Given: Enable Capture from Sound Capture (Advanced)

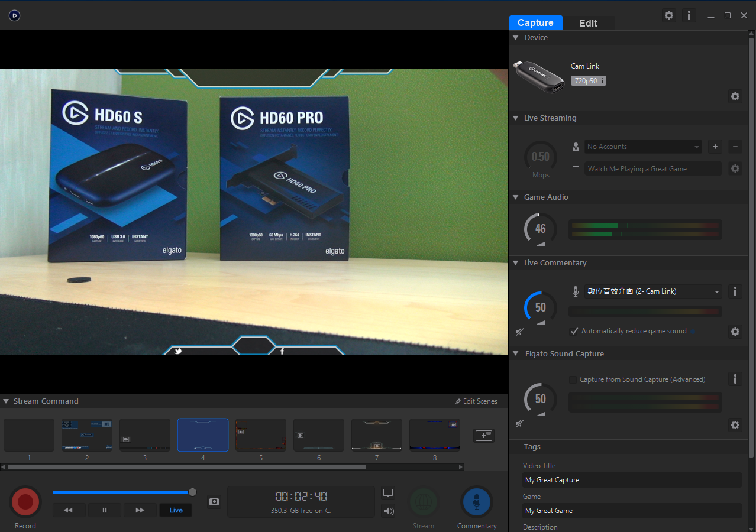Looking at the screenshot, I should [573, 379].
